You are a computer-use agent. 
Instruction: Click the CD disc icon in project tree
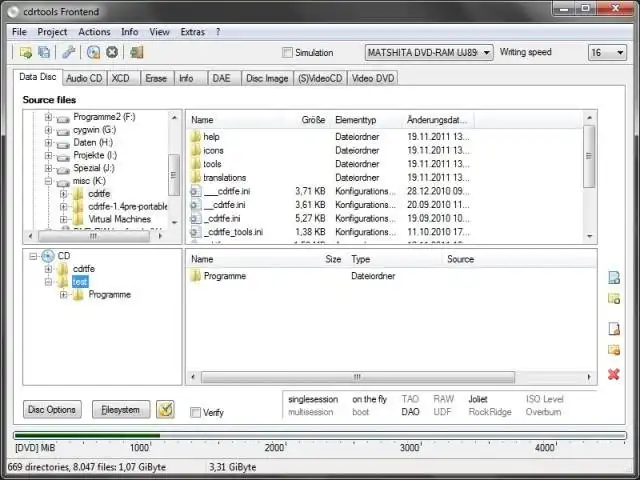coord(48,256)
